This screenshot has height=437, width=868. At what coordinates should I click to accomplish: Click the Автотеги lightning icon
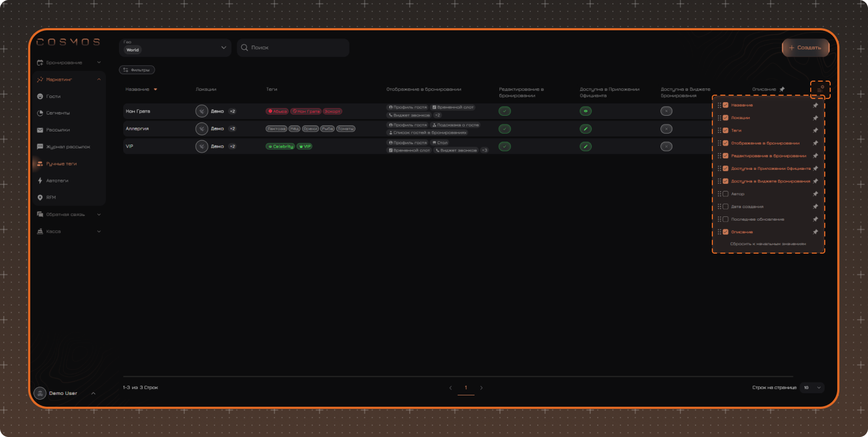coord(40,181)
